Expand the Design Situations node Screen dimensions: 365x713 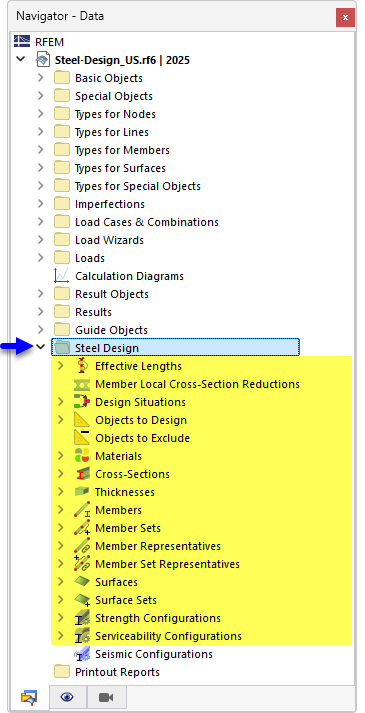click(61, 402)
